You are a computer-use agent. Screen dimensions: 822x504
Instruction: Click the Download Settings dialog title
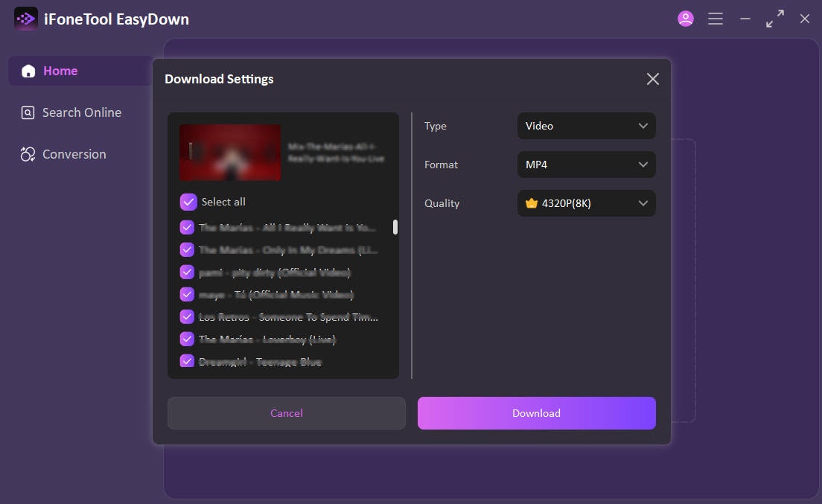[x=219, y=79]
